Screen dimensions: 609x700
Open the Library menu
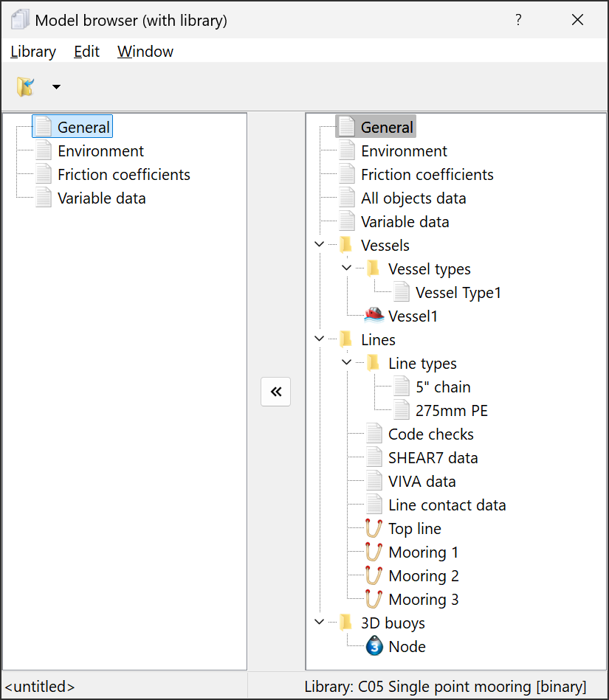[33, 52]
